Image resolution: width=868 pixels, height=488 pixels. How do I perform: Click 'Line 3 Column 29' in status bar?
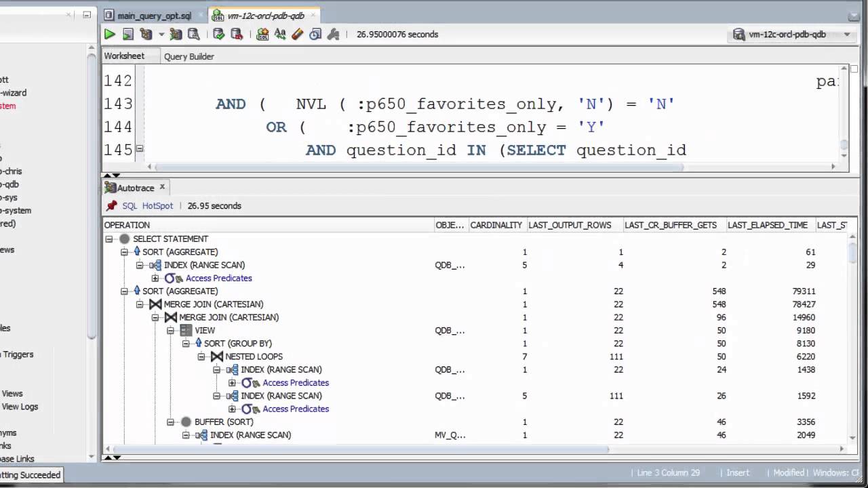(x=669, y=472)
